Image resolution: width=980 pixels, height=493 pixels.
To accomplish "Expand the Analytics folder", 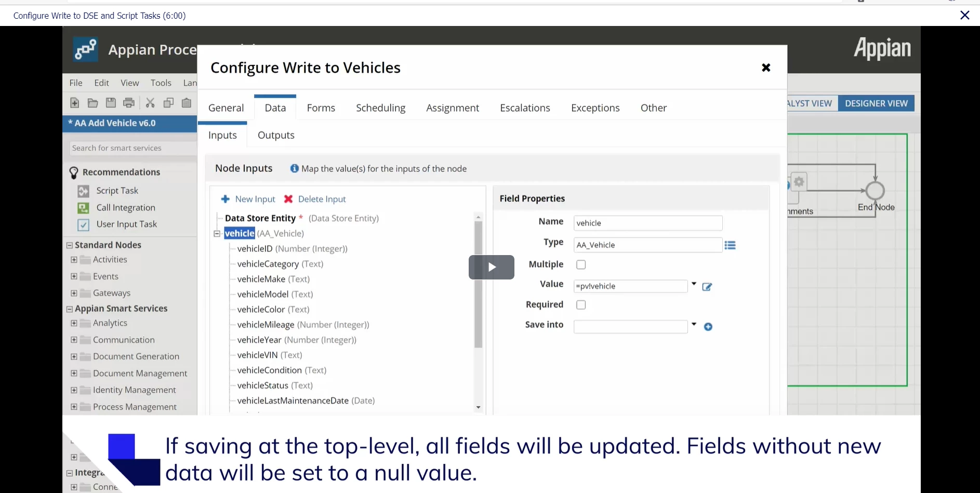I will (74, 323).
